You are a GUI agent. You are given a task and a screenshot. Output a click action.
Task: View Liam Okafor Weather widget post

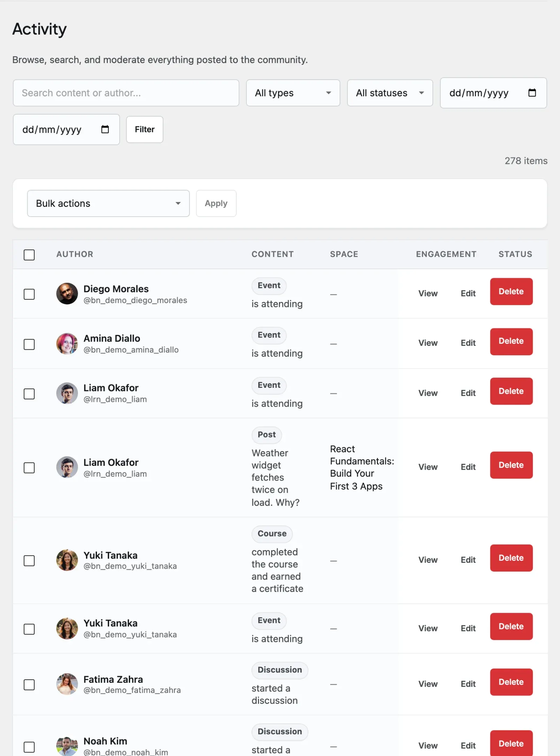click(428, 467)
